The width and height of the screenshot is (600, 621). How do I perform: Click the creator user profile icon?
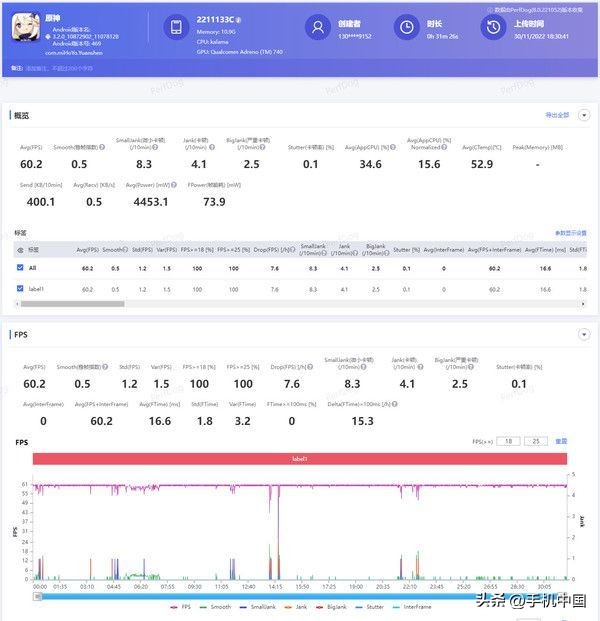(x=318, y=28)
